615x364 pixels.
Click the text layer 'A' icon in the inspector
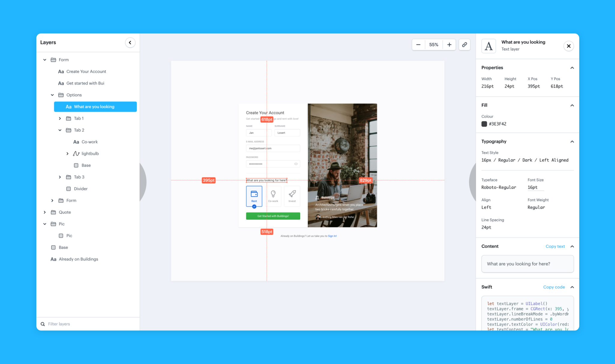489,46
